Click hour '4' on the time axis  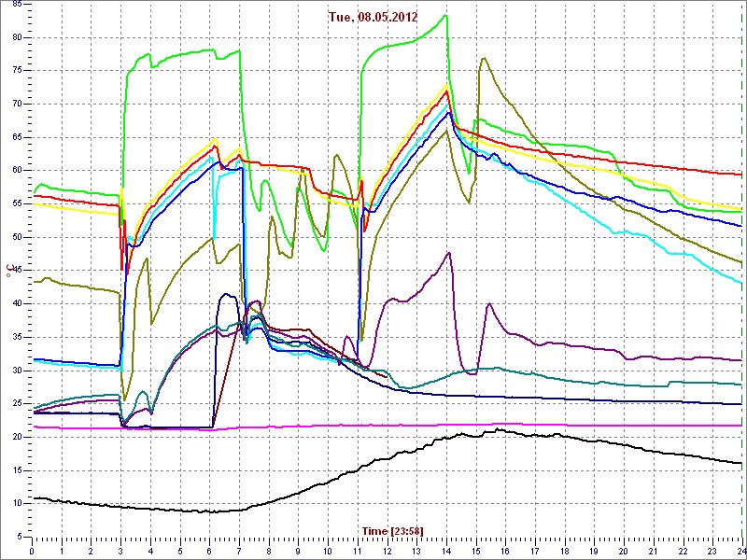(x=150, y=551)
